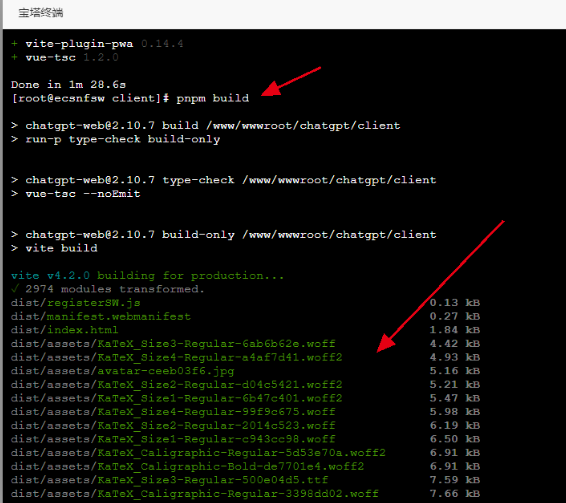Select the 'vite-plugin-pwa 0.14.4' line
The width and height of the screenshot is (566, 503).
(97, 44)
